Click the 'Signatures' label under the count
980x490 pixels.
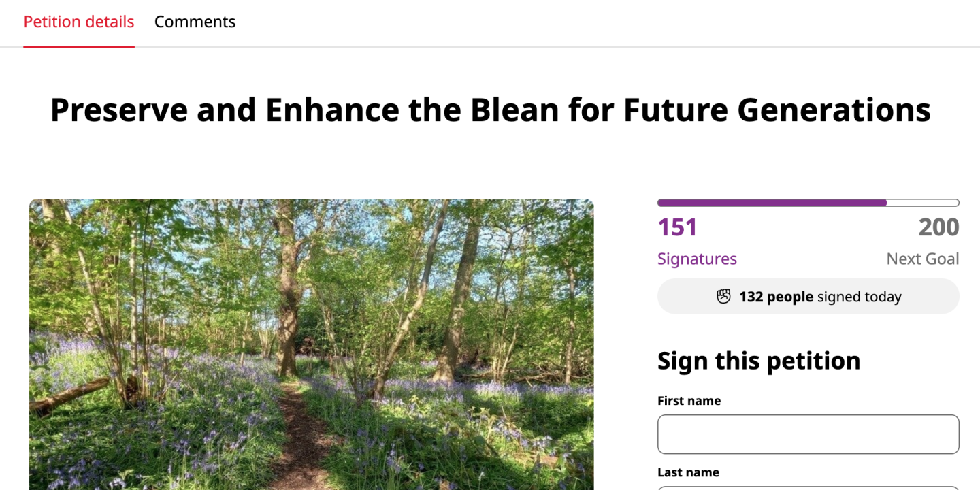click(x=697, y=259)
